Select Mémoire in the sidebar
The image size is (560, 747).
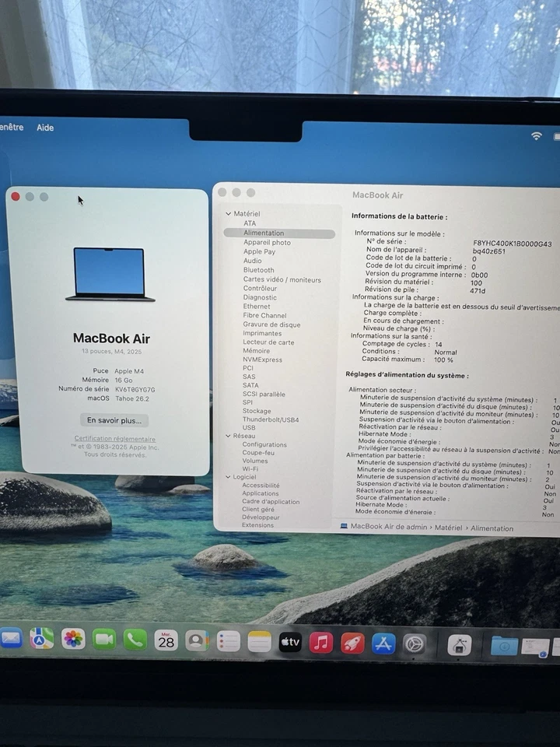(x=256, y=351)
